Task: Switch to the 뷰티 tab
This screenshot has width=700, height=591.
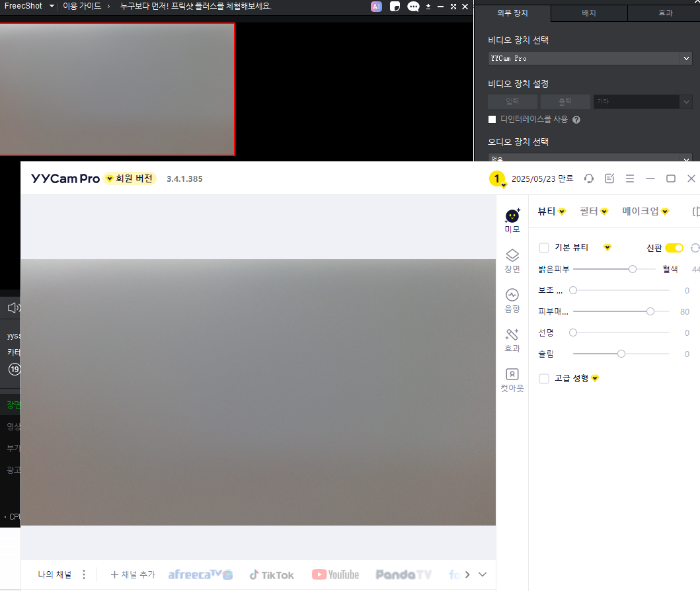Action: (552, 211)
